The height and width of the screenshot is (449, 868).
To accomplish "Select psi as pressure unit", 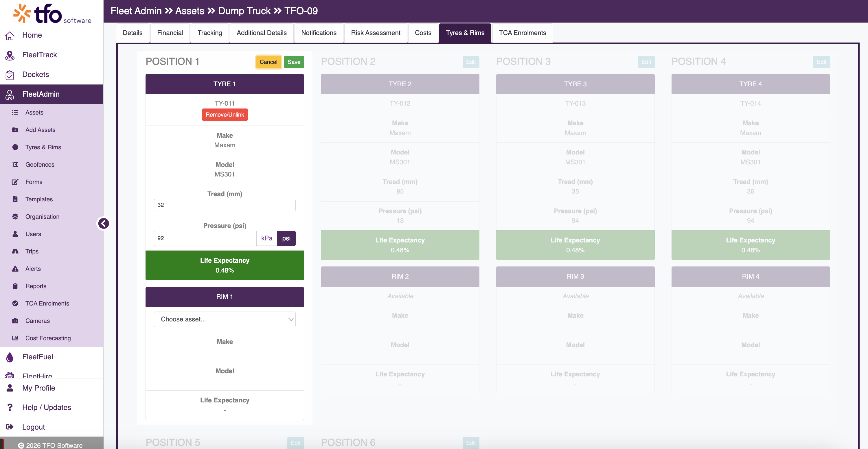I will coord(286,238).
